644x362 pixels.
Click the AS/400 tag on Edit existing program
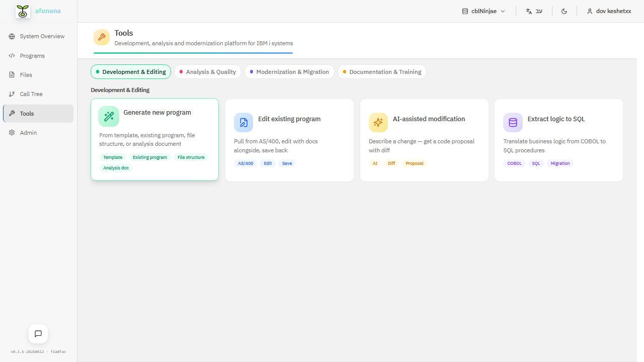[x=246, y=163]
